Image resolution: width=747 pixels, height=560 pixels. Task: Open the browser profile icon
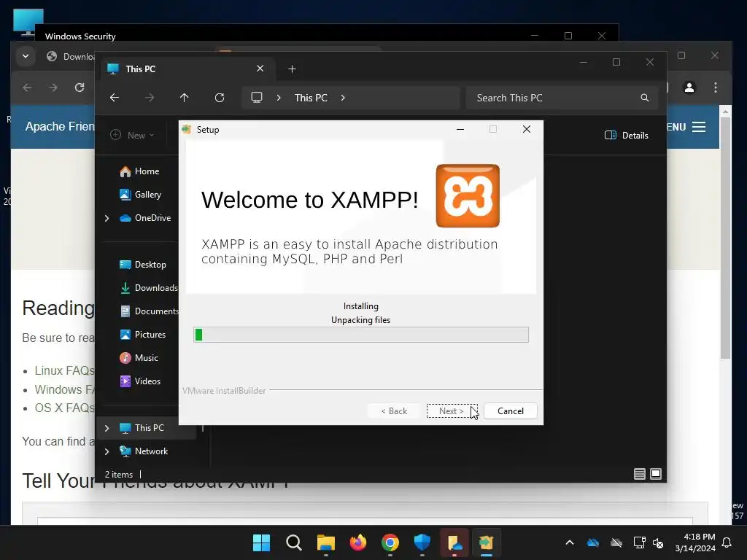tap(689, 87)
